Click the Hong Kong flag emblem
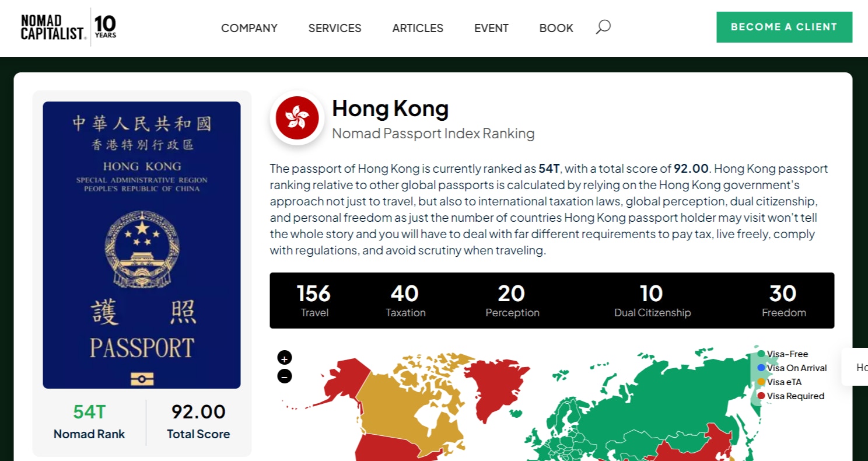868x461 pixels. point(297,117)
